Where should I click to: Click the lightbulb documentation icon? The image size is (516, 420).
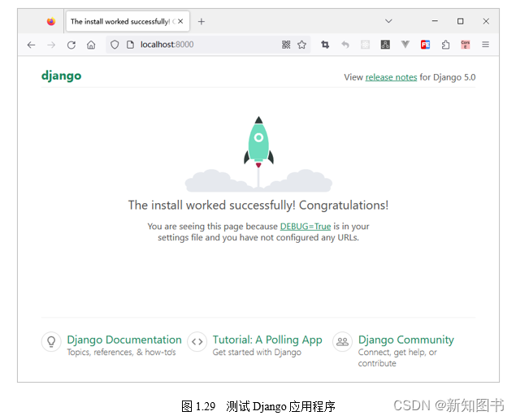51,342
